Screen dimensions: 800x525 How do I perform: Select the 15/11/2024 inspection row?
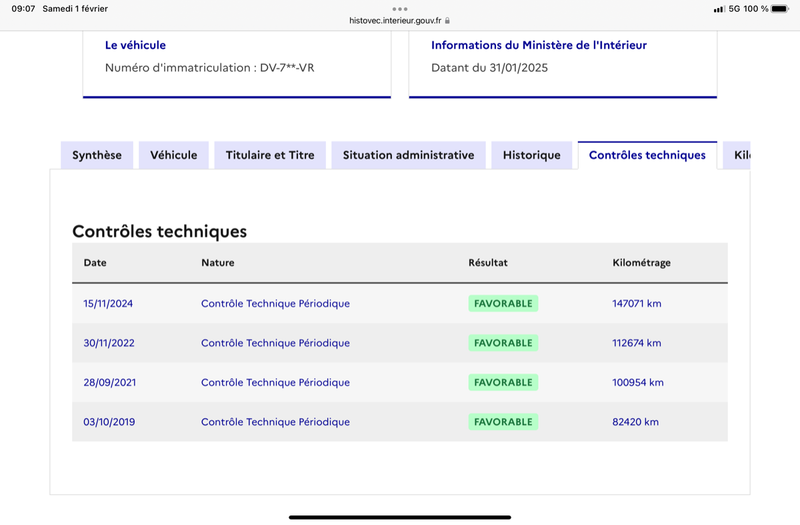tap(399, 304)
